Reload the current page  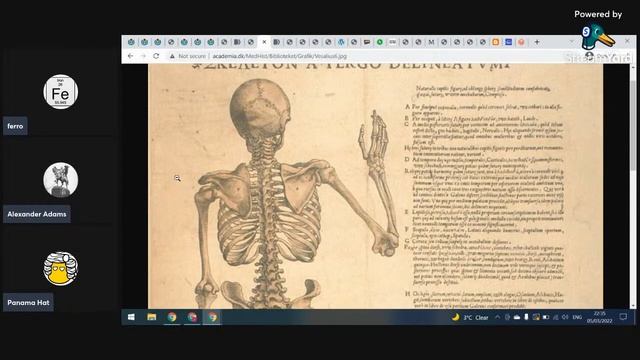156,56
